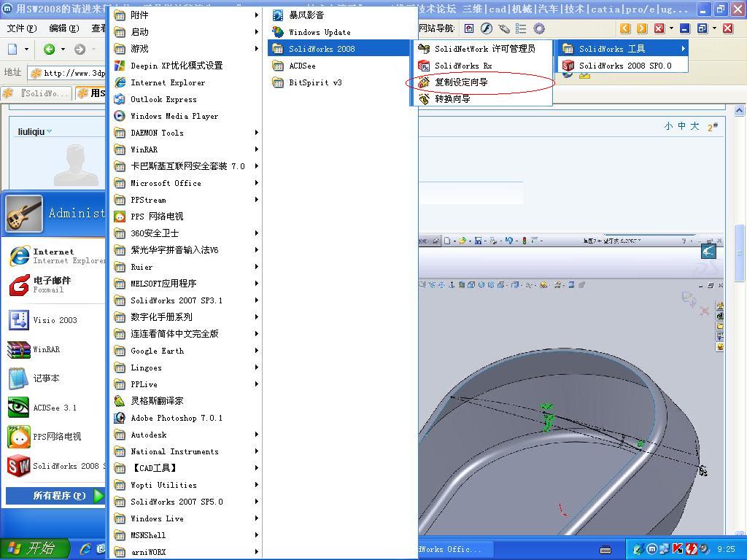Expand Autodesk folder

pyautogui.click(x=186, y=435)
